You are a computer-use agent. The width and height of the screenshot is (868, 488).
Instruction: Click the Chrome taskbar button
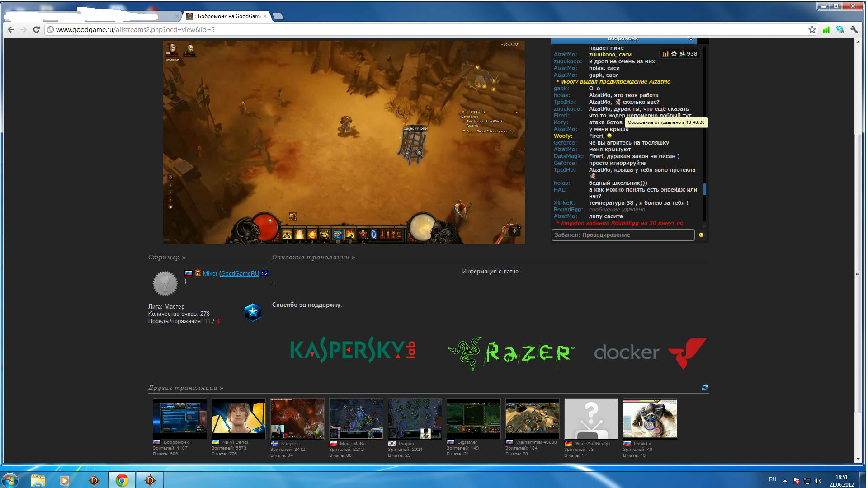click(x=122, y=480)
